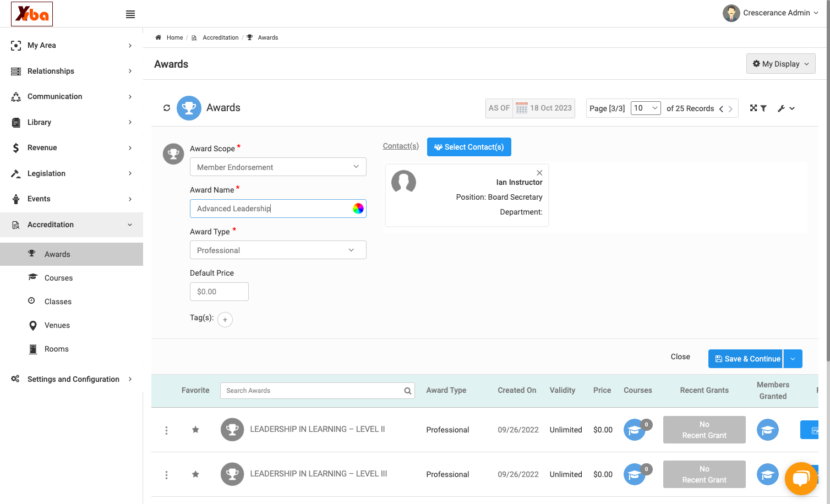Open the chat support bubble
This screenshot has height=504, width=830.
[x=801, y=478]
